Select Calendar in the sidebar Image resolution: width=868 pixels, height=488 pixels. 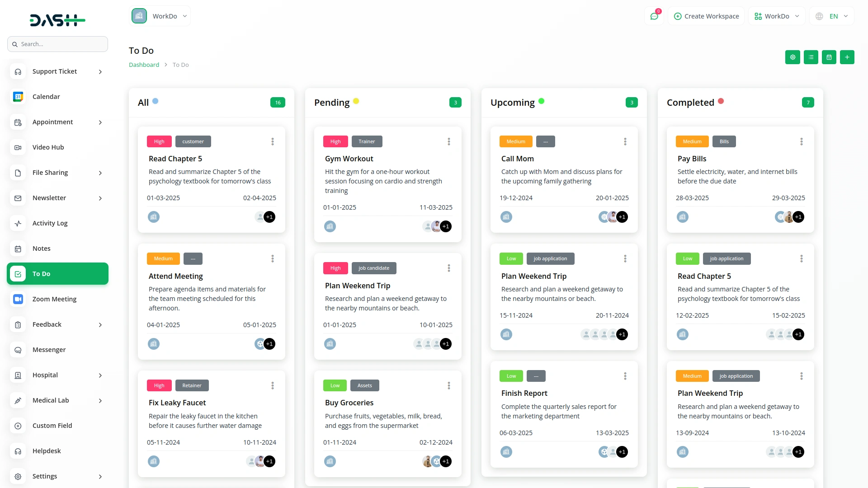(x=46, y=97)
